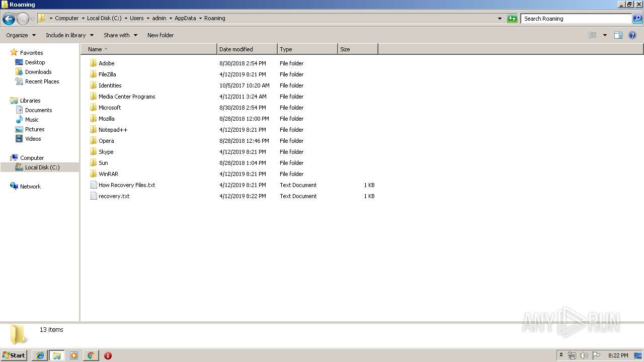Click the New folder button
The height and width of the screenshot is (362, 644).
[160, 35]
